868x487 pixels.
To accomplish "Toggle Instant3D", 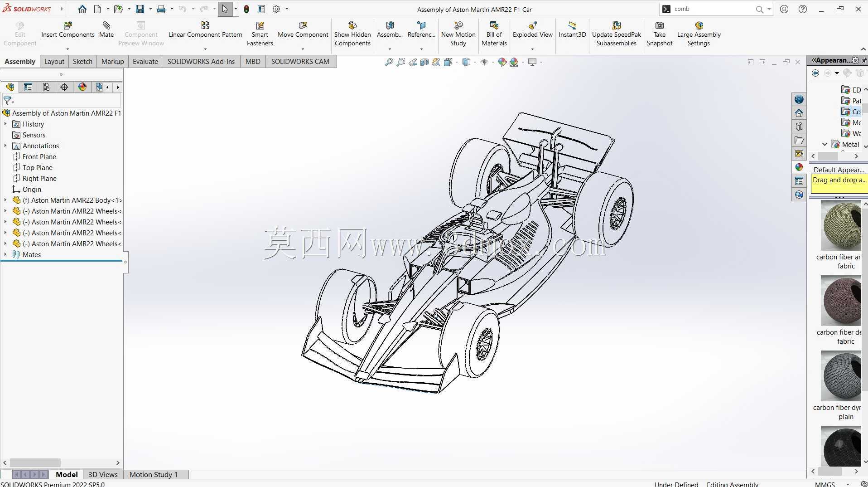I will point(572,30).
